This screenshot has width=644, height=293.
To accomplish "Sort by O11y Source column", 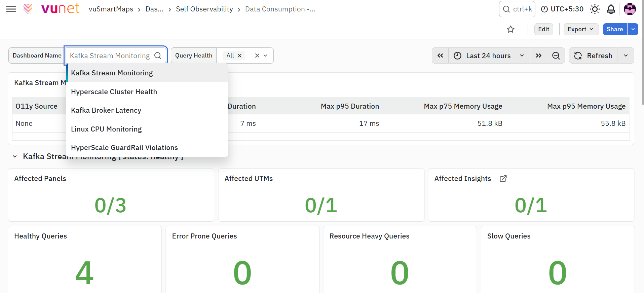I will (36, 106).
